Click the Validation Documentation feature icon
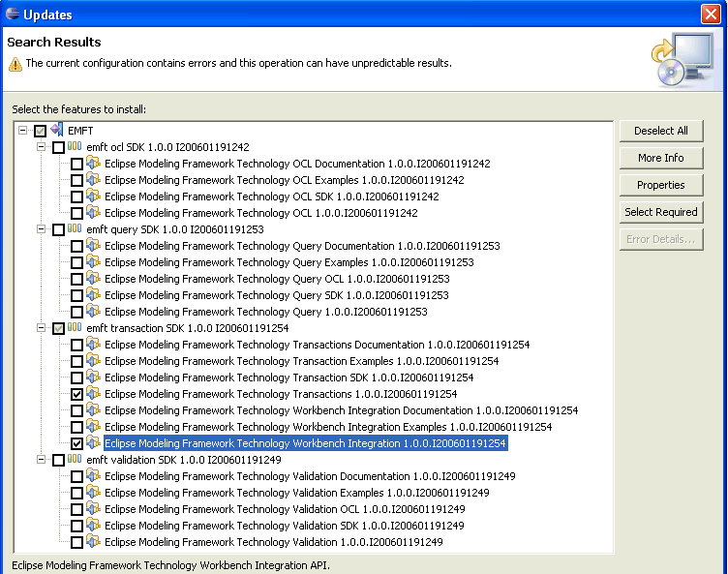Viewport: 728px width, 574px height. click(93, 475)
